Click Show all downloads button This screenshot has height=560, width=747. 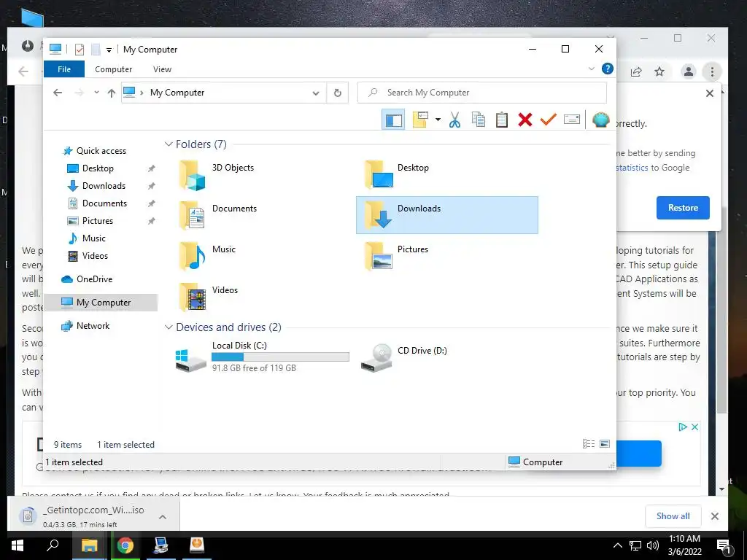(x=673, y=516)
